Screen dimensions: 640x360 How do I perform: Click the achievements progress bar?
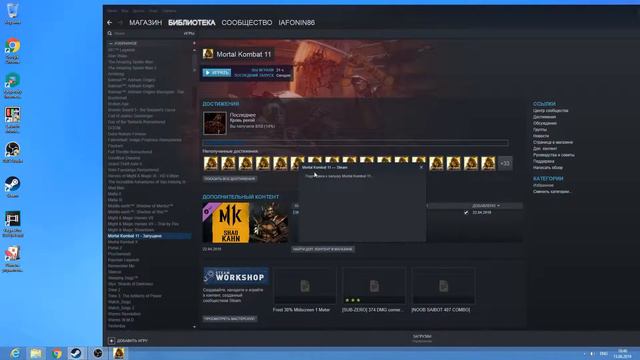pos(356,143)
